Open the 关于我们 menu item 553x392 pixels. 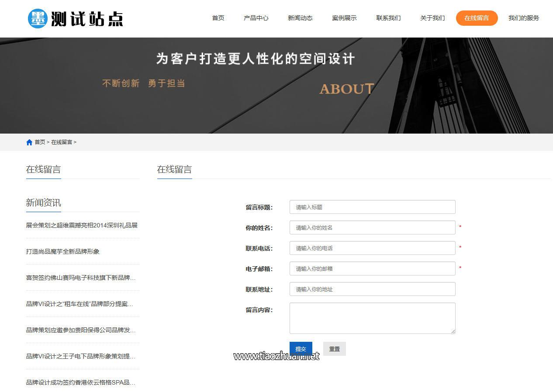coord(432,18)
